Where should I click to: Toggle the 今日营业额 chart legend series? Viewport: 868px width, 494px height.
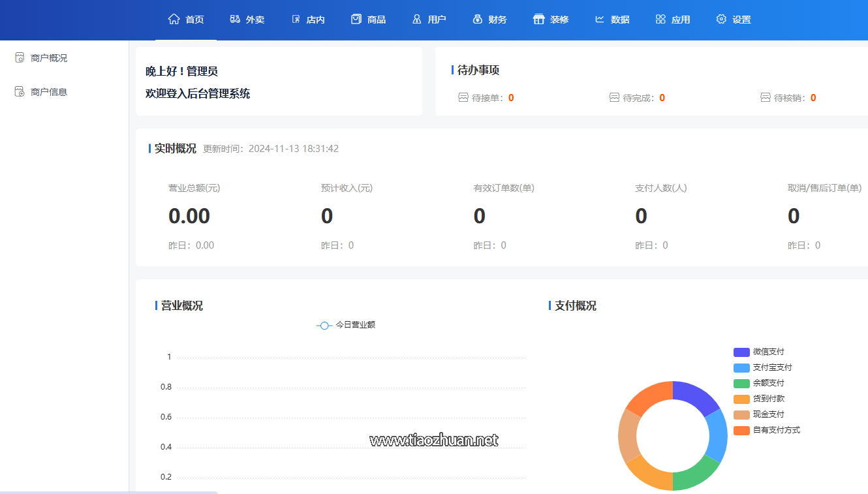click(x=346, y=325)
